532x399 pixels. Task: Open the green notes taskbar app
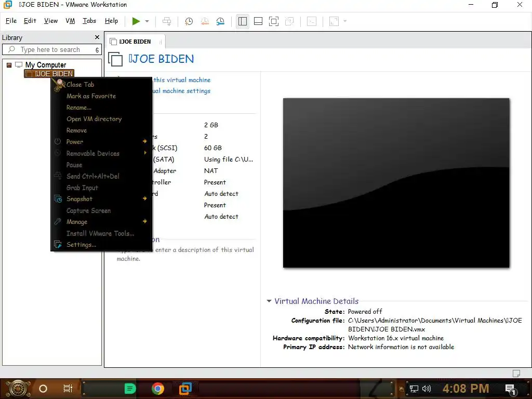(x=130, y=389)
